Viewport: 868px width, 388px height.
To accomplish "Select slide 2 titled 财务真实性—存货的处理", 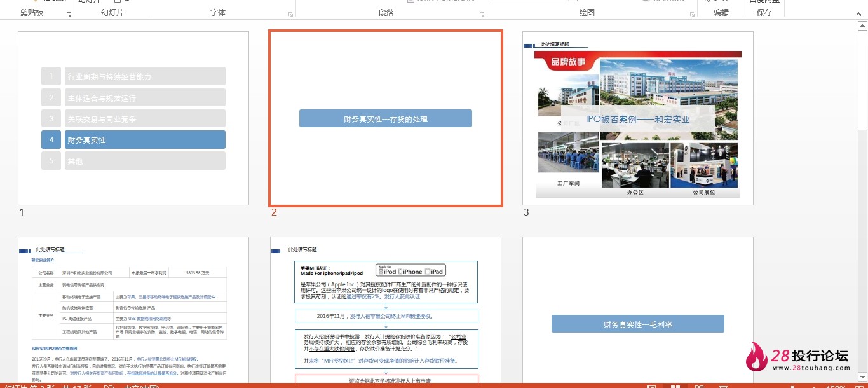I will [x=386, y=118].
